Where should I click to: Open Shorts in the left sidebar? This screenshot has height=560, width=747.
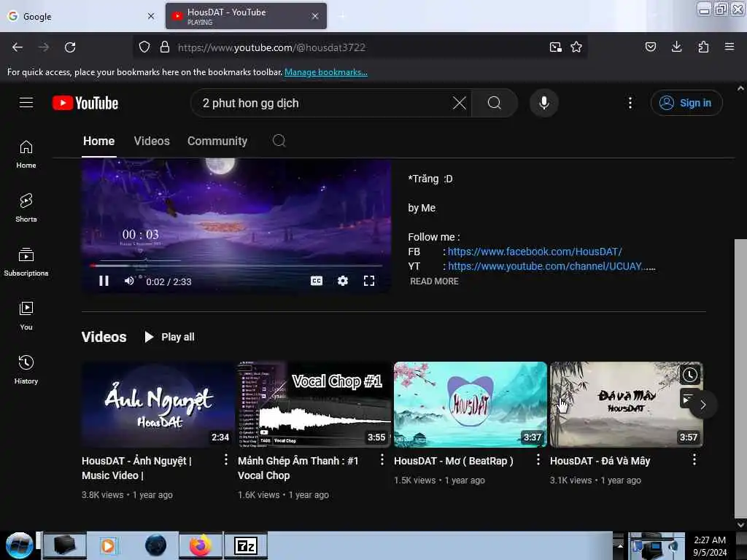[26, 208]
